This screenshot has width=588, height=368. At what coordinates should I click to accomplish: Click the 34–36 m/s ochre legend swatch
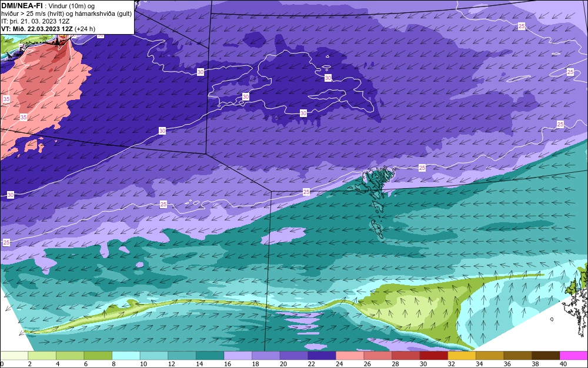tap(489, 356)
